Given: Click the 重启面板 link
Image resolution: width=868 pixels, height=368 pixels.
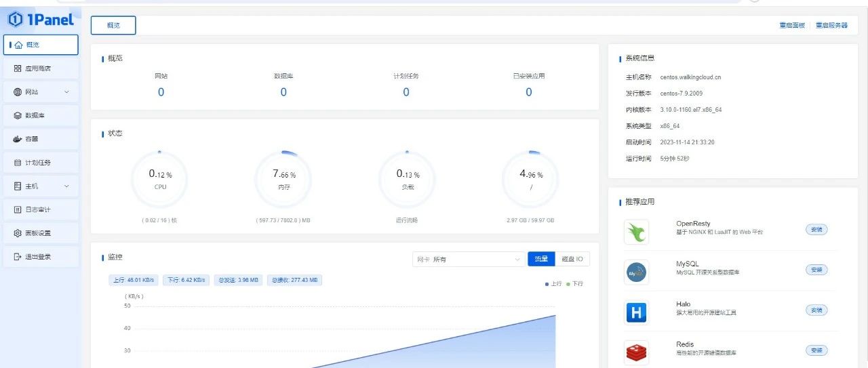Looking at the screenshot, I should click(x=791, y=25).
